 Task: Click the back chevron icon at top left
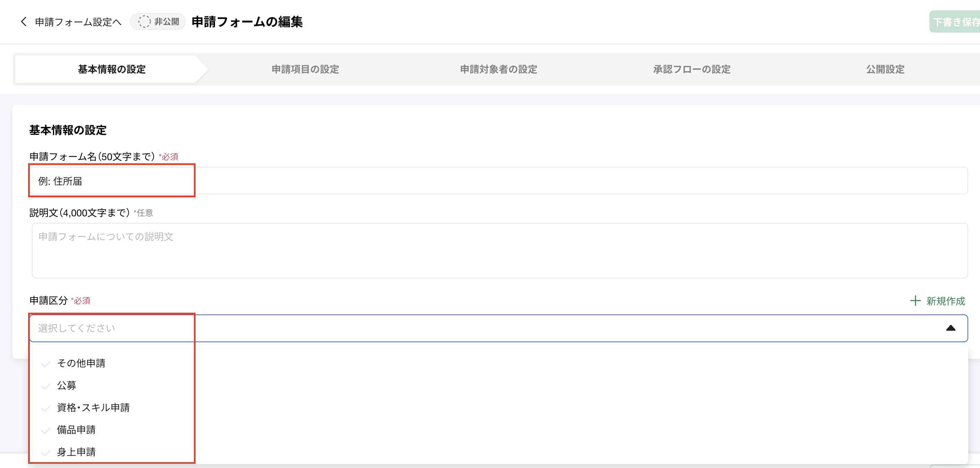click(x=24, y=22)
